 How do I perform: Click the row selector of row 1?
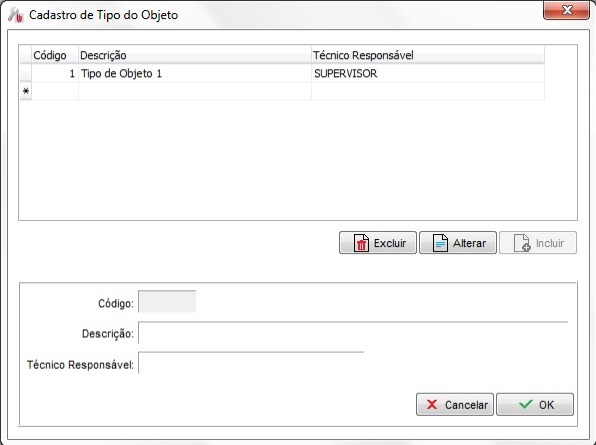point(26,73)
